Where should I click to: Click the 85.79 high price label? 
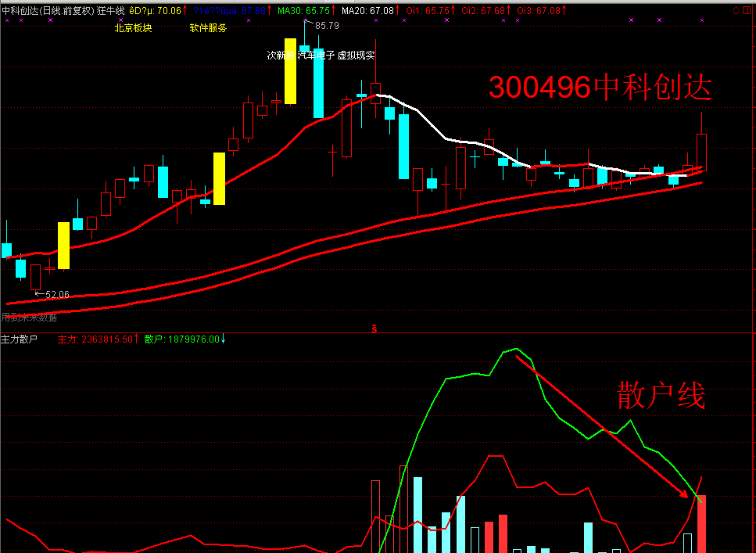coord(327,26)
